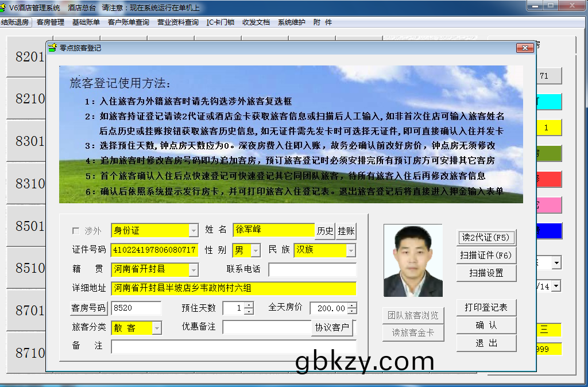Click the 读2代证(F5) button

[x=486, y=237]
